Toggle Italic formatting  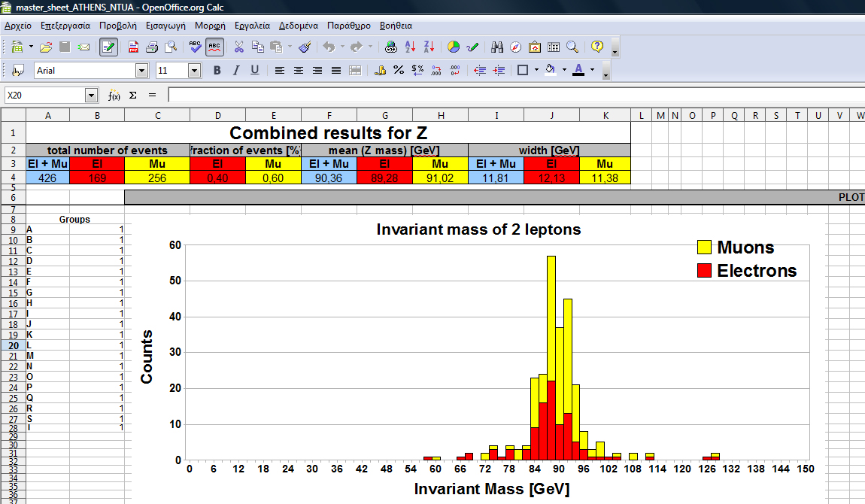click(x=236, y=71)
